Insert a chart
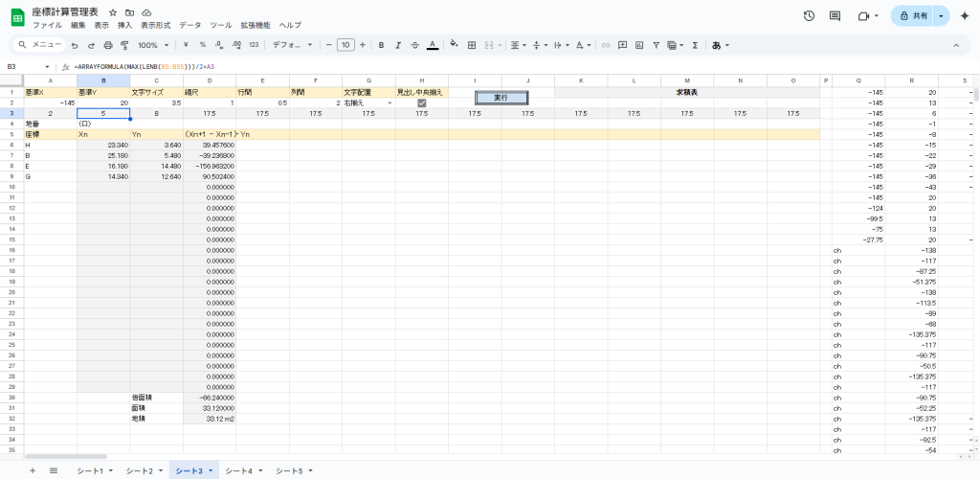 pyautogui.click(x=639, y=45)
